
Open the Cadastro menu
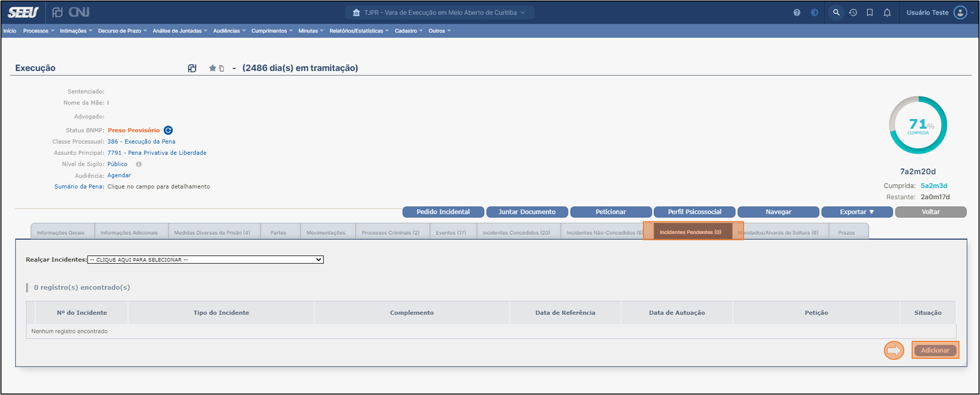[x=408, y=31]
